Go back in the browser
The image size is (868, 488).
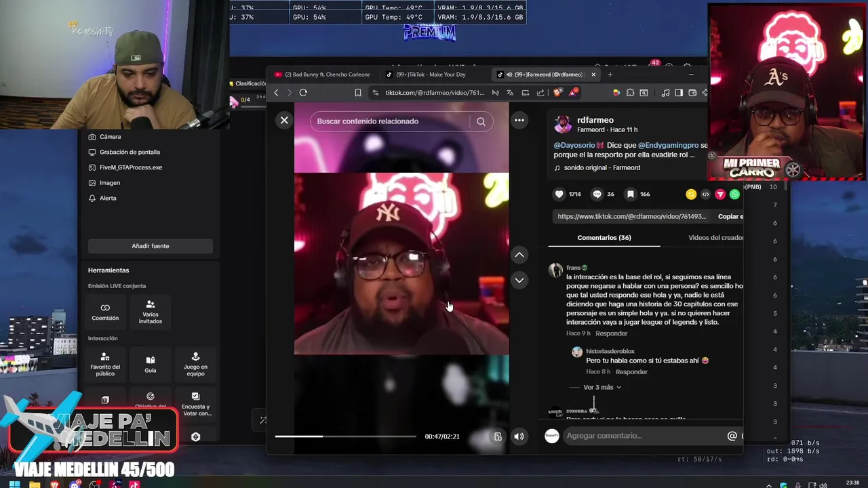coord(276,93)
